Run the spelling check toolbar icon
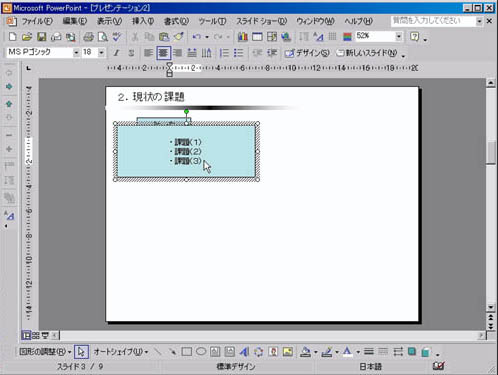 (x=117, y=37)
